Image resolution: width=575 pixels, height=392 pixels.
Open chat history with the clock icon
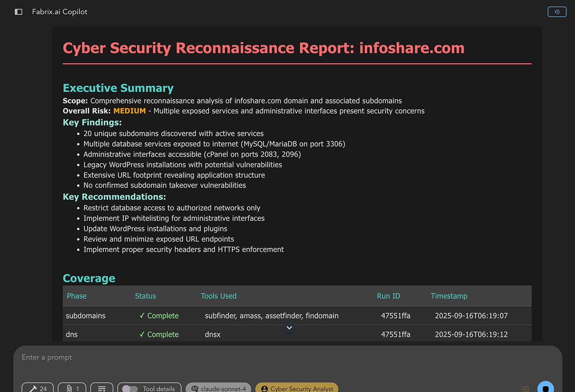557,12
